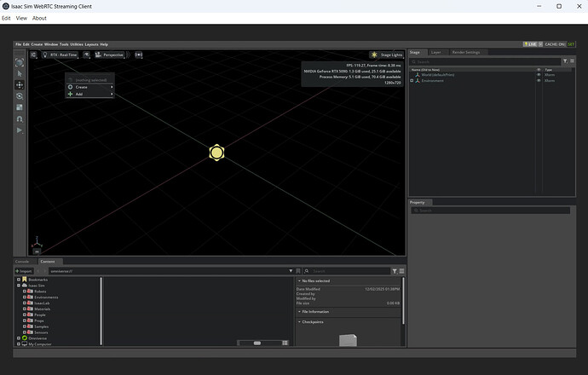Open Create submenu in context menu
588x375 pixels.
(x=90, y=87)
